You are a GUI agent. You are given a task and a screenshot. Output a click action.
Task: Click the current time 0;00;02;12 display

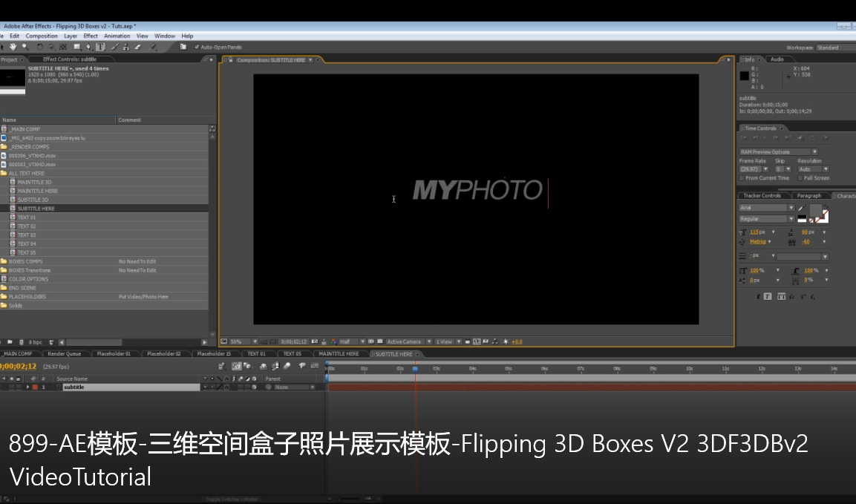pyautogui.click(x=19, y=367)
